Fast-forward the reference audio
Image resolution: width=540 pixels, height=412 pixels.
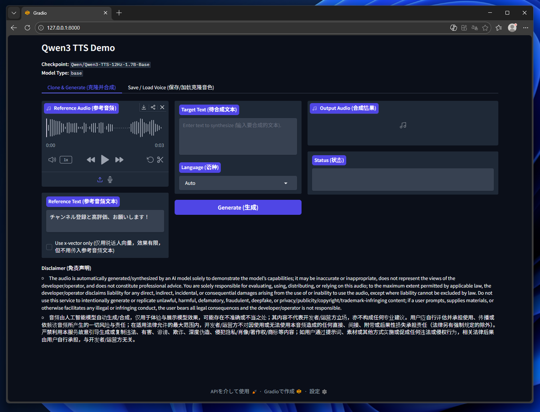pos(119,159)
